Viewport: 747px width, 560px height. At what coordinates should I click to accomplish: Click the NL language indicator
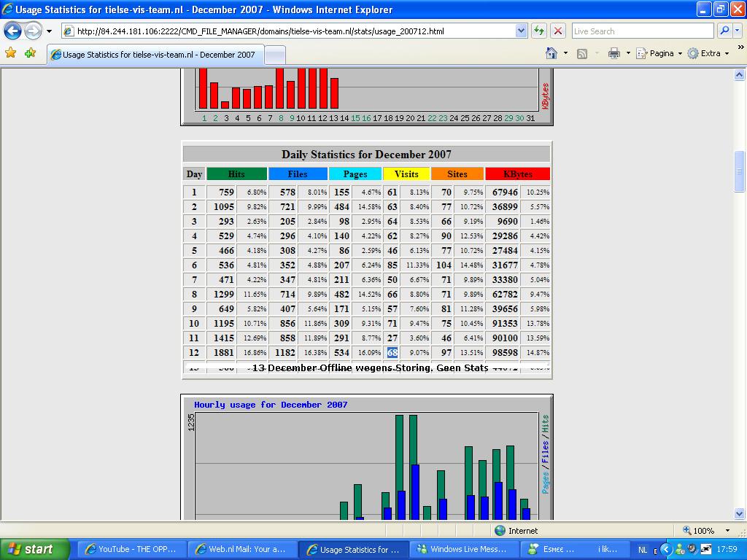(643, 550)
